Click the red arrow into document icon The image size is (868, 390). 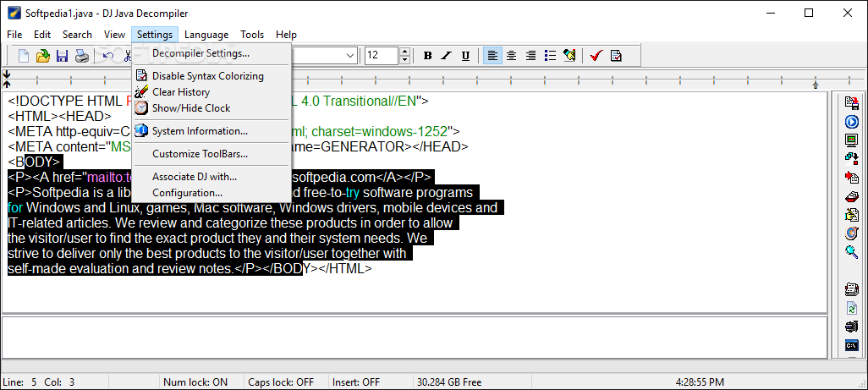point(851,177)
